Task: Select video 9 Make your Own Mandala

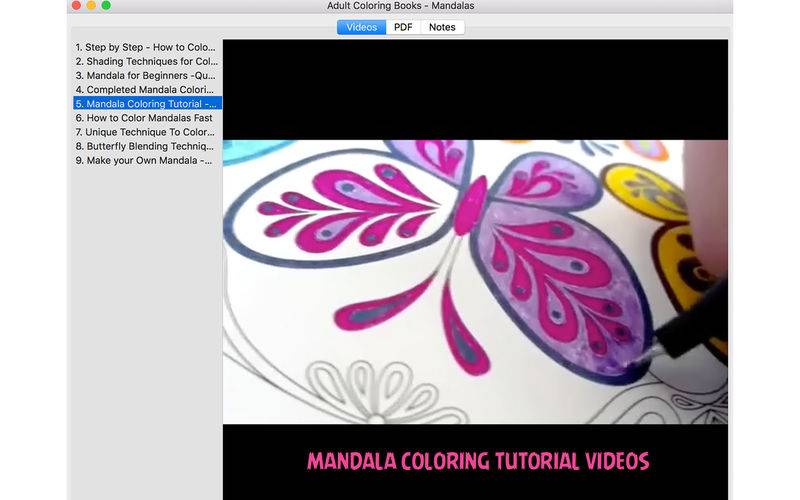Action: [x=147, y=160]
